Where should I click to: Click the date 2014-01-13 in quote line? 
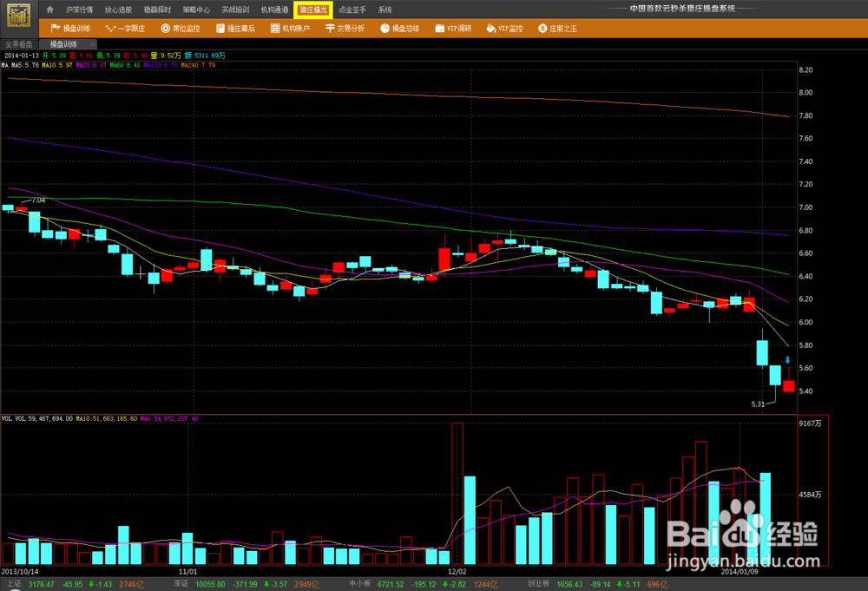[22, 56]
